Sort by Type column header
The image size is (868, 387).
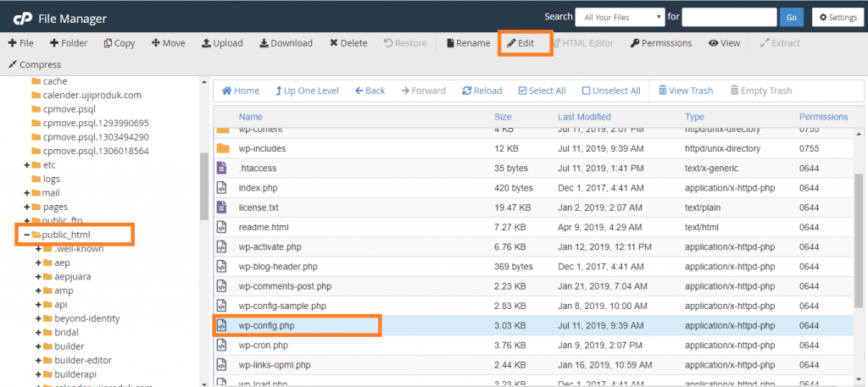pyautogui.click(x=694, y=117)
